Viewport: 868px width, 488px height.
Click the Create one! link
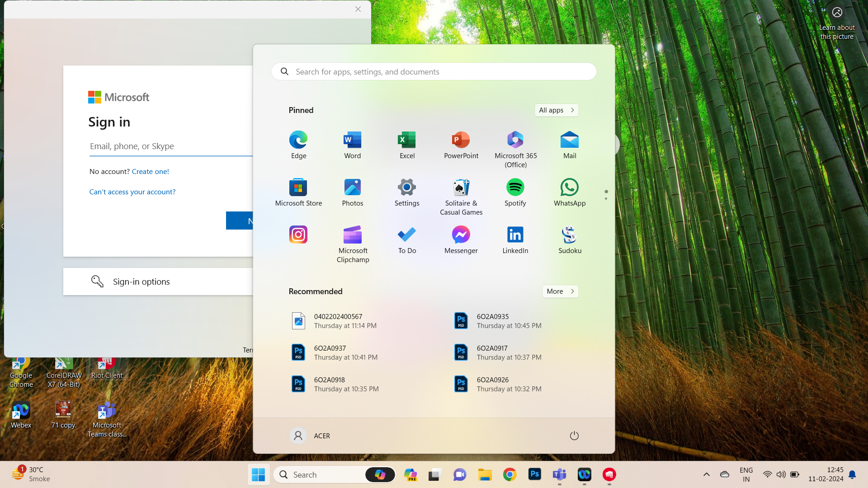[151, 172]
